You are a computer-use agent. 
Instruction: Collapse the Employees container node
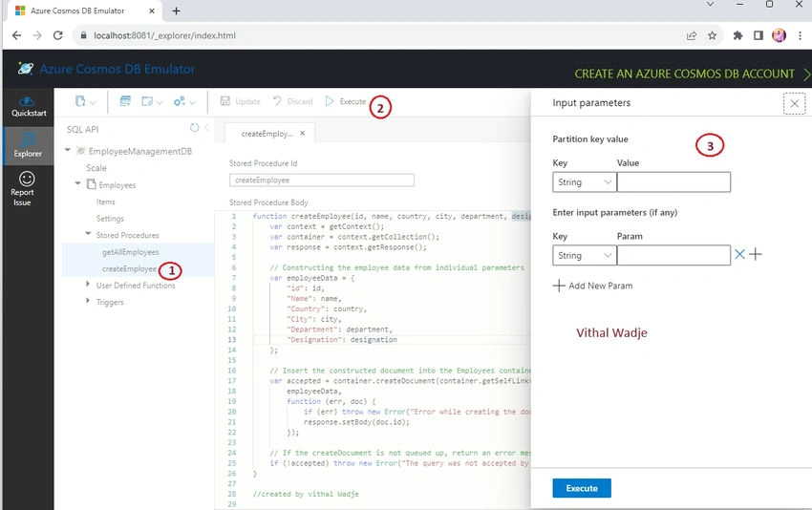77,183
